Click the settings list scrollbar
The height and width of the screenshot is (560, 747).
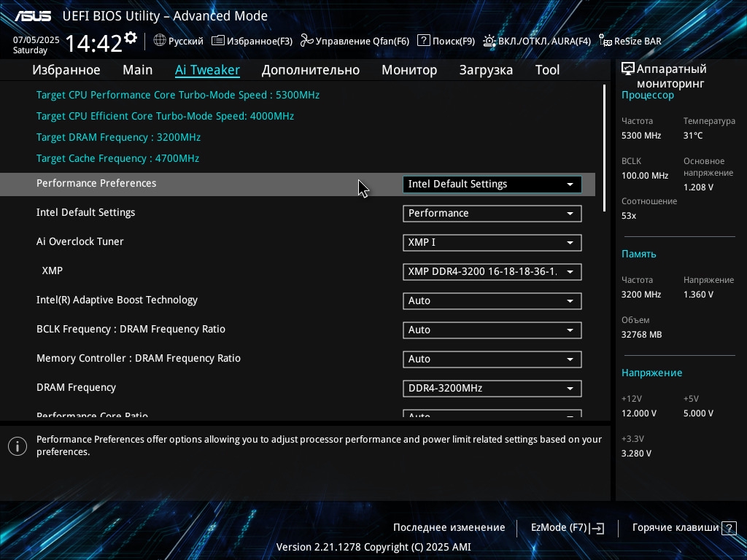pyautogui.click(x=604, y=148)
